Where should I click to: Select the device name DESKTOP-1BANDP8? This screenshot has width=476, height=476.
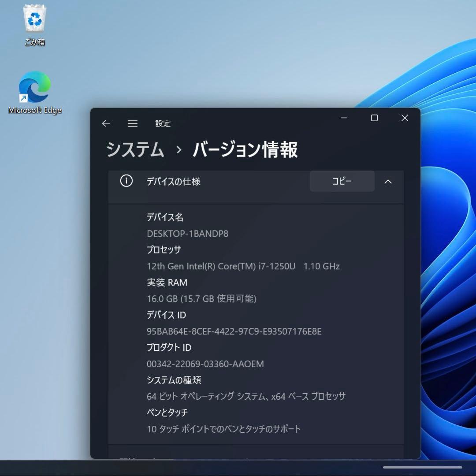(188, 234)
